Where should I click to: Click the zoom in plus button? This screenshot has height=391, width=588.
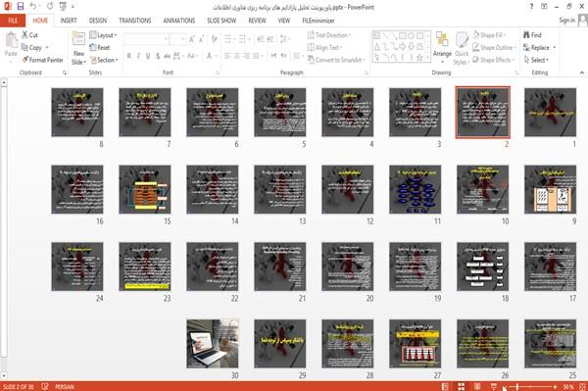(x=555, y=386)
